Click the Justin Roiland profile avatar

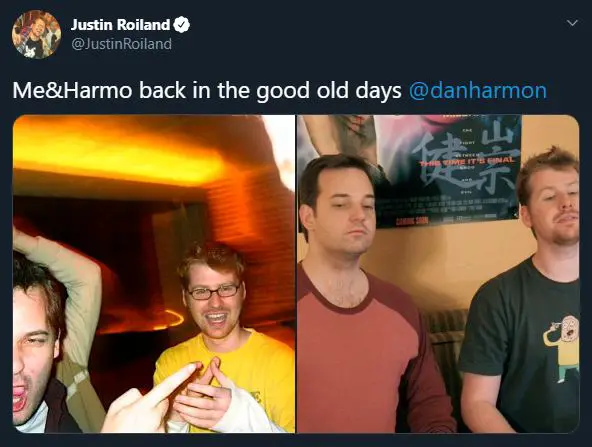36,34
